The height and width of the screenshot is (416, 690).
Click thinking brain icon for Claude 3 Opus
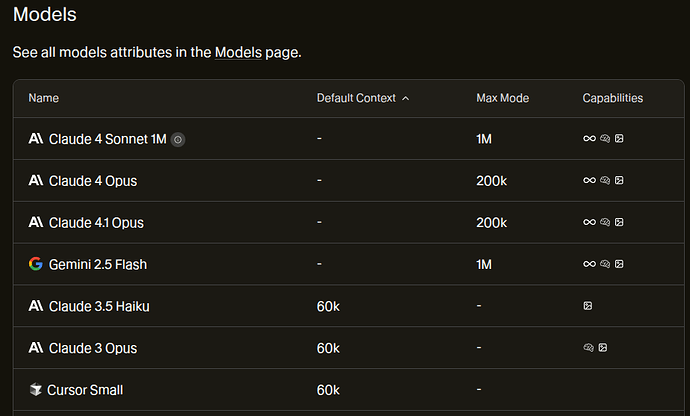click(588, 348)
